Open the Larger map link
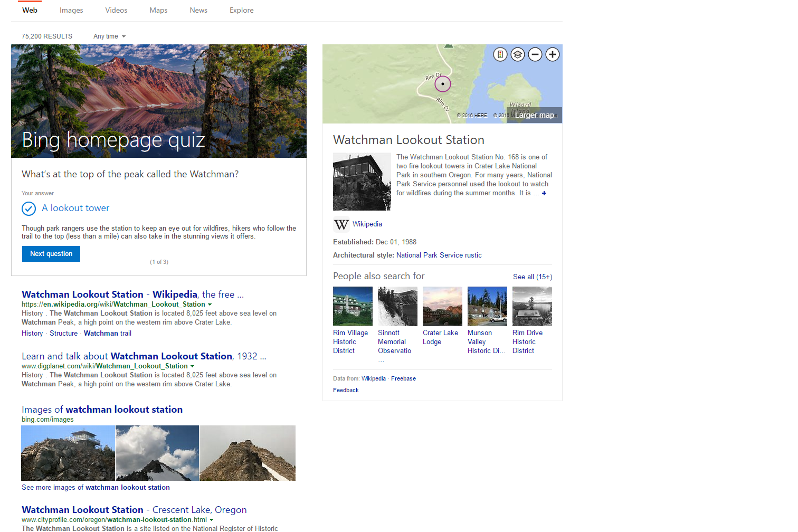Viewport: 798px width, 532px height. 535,115
